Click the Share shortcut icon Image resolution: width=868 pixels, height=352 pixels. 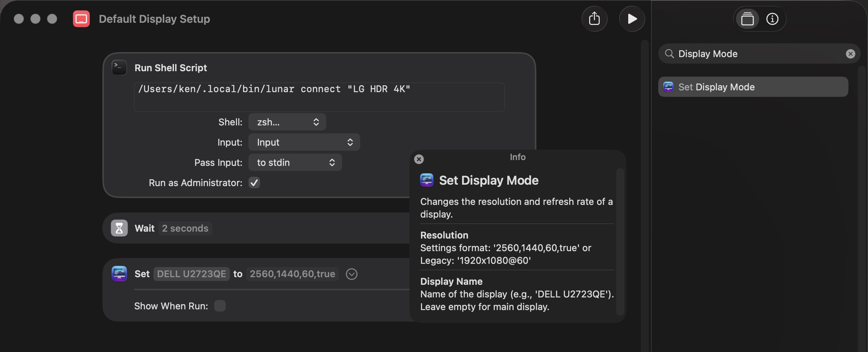click(x=594, y=18)
